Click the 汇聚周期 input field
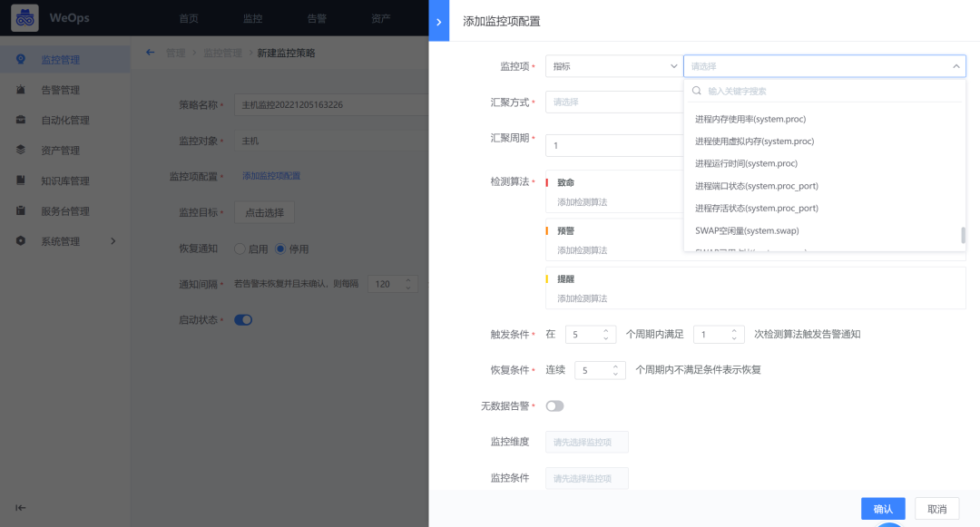The image size is (980, 527). click(614, 145)
